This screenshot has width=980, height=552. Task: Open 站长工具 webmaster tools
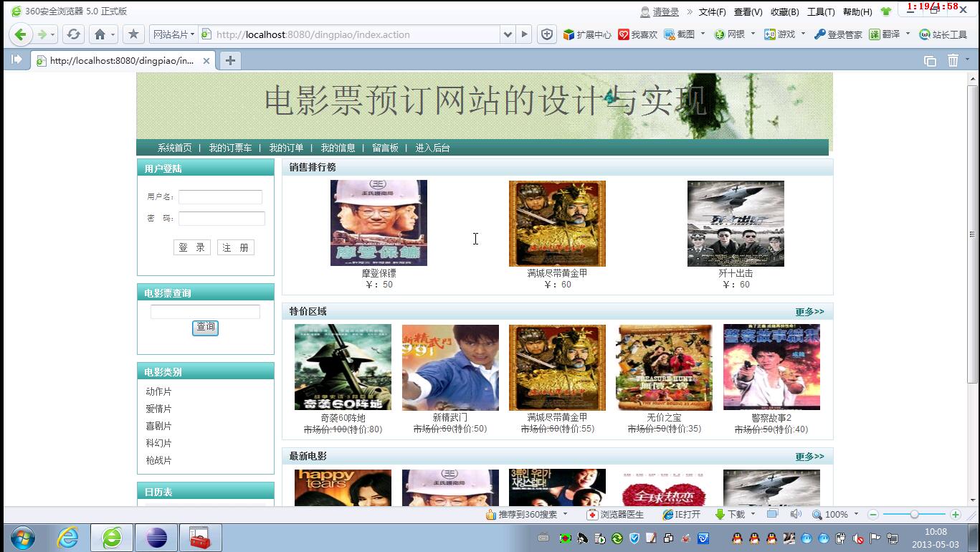(x=943, y=34)
